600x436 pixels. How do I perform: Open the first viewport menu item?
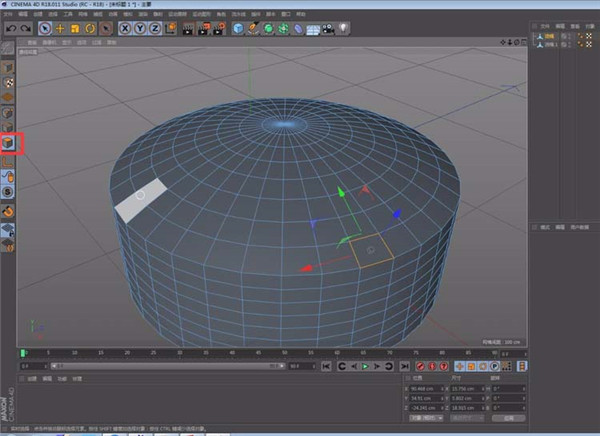32,43
